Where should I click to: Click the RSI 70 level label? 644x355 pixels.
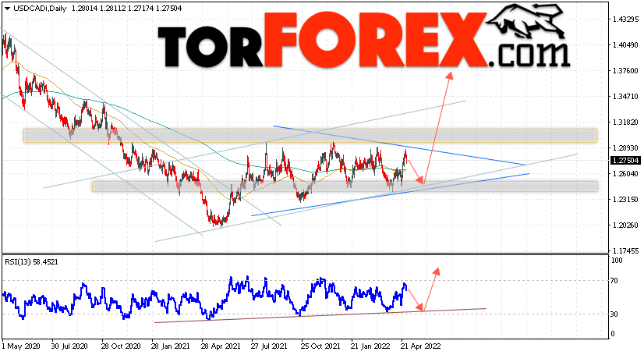pyautogui.click(x=614, y=281)
